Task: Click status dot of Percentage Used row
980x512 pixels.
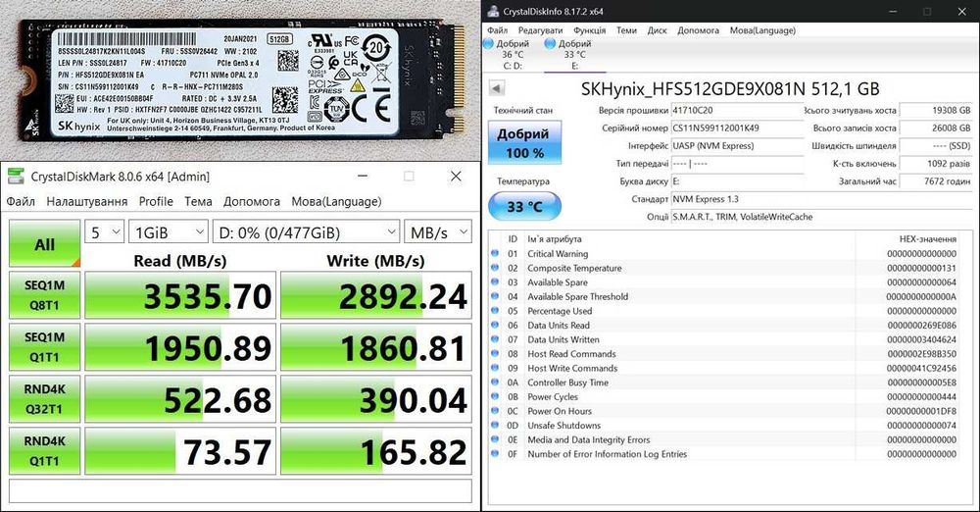Action: click(495, 311)
